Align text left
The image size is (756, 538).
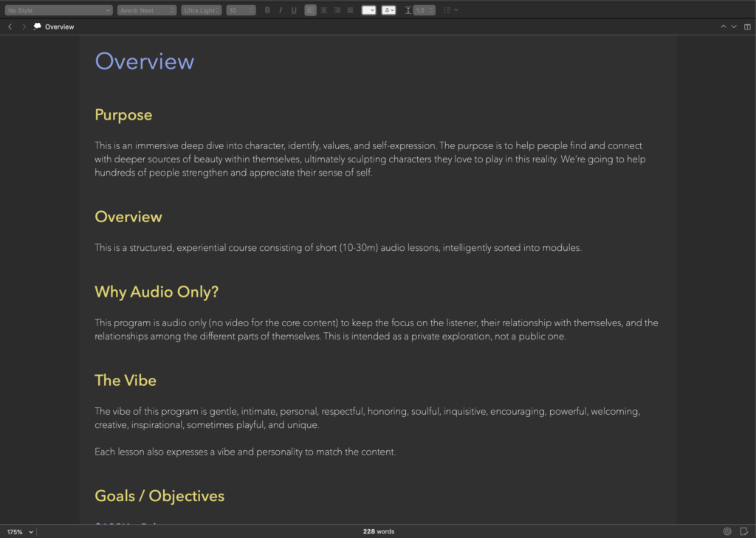310,10
